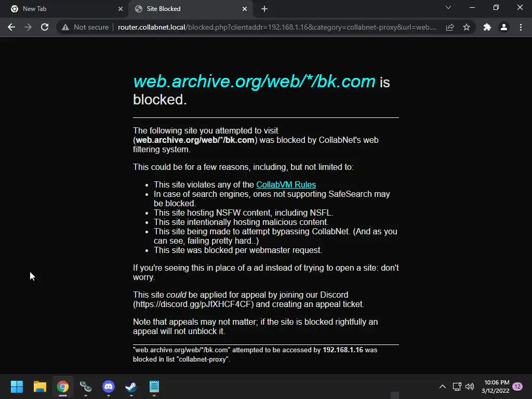Click the text 'This site hosting NSFW content'

[x=213, y=212]
